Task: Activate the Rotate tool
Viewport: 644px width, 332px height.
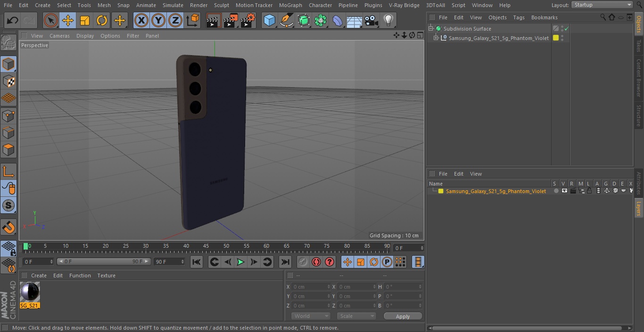Action: 102,21
